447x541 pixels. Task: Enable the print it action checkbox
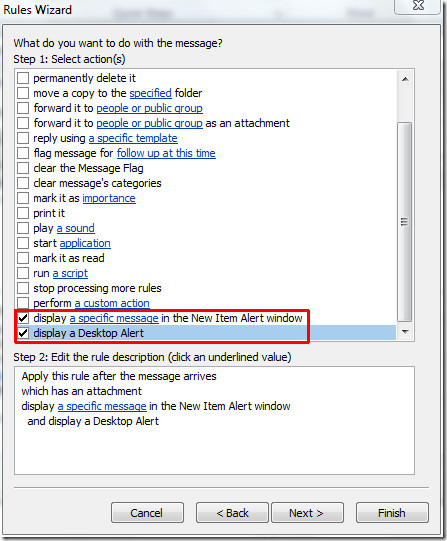point(23,213)
